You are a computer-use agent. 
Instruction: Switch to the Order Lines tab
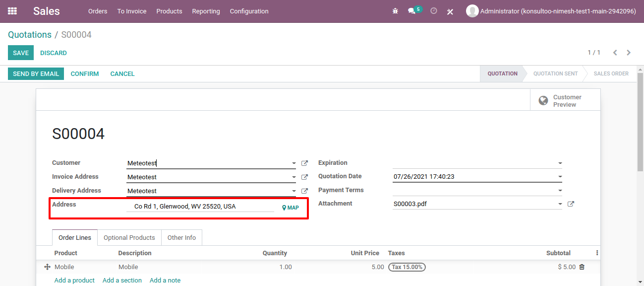(75, 238)
